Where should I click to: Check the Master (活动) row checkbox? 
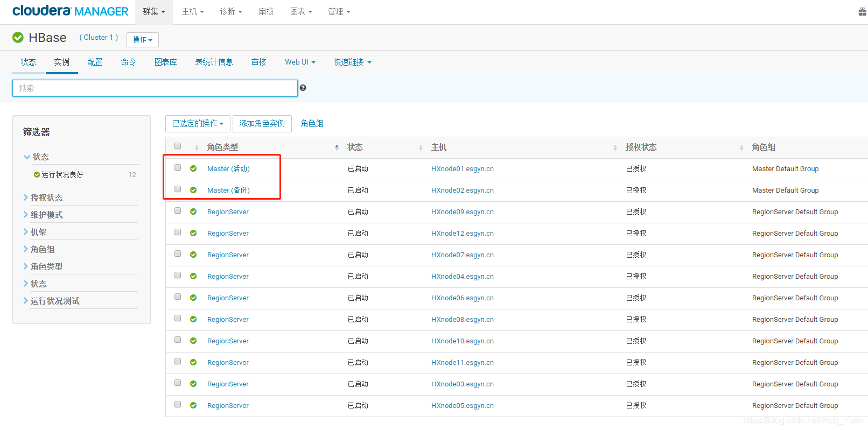coord(178,167)
